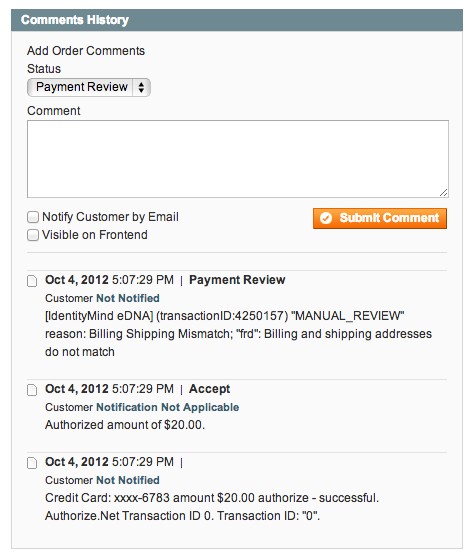
Task: Submit the order comment
Action: [x=380, y=218]
